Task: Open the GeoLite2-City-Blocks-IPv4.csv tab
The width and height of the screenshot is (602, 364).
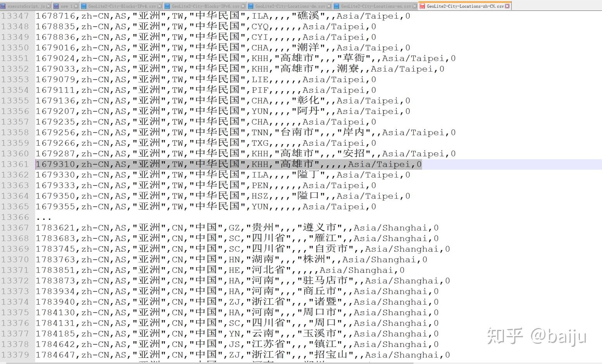Action: click(122, 6)
